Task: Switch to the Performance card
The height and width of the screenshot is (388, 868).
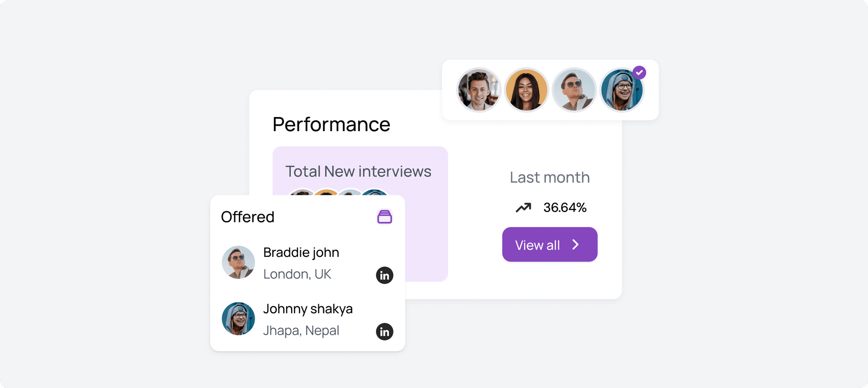Action: click(x=331, y=124)
